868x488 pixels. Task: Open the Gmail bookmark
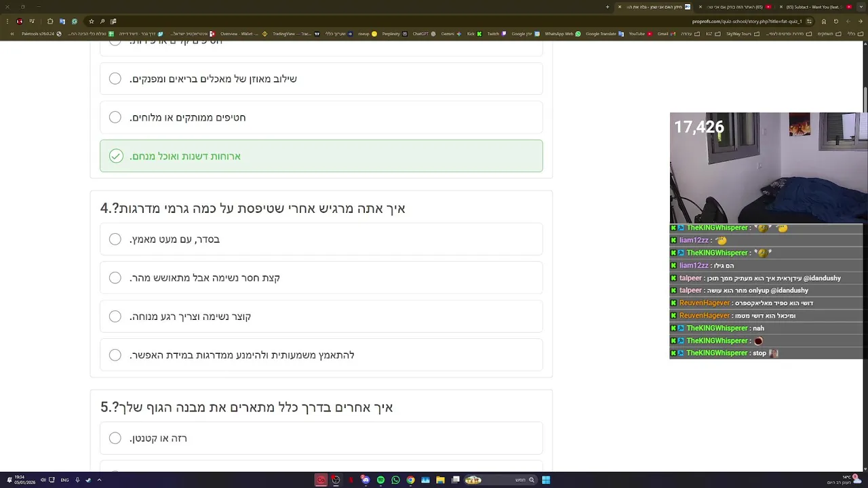(x=666, y=34)
